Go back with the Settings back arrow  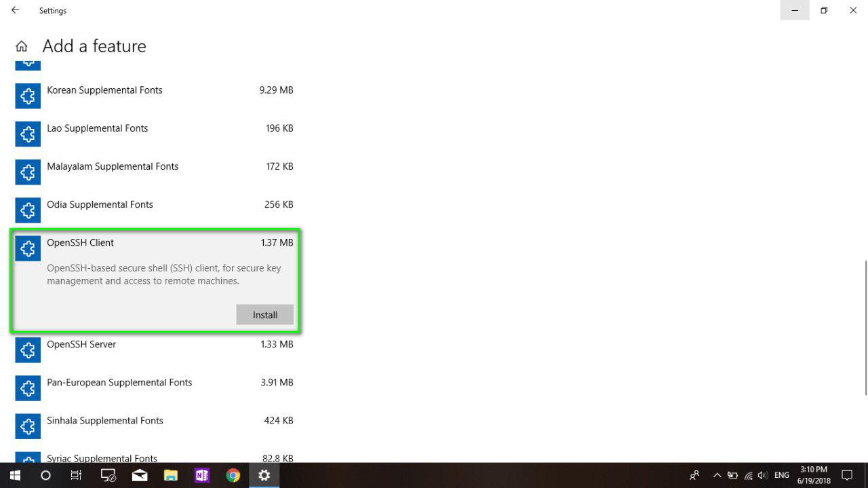click(x=15, y=10)
